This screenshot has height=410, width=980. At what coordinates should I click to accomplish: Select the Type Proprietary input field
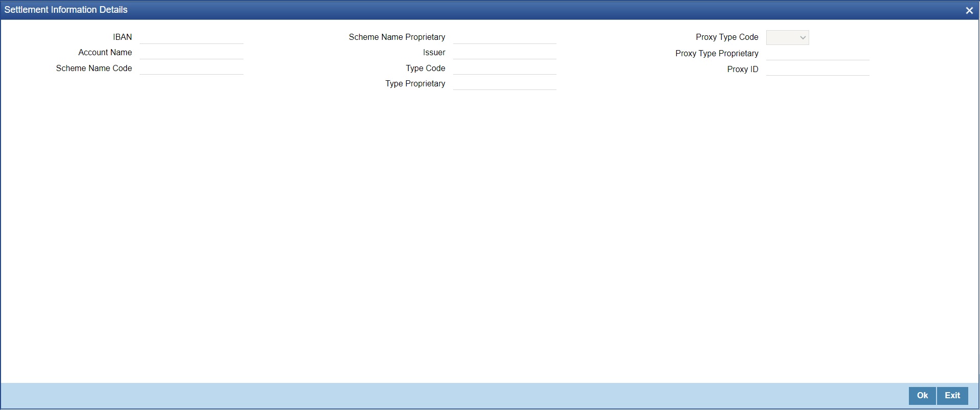[504, 83]
